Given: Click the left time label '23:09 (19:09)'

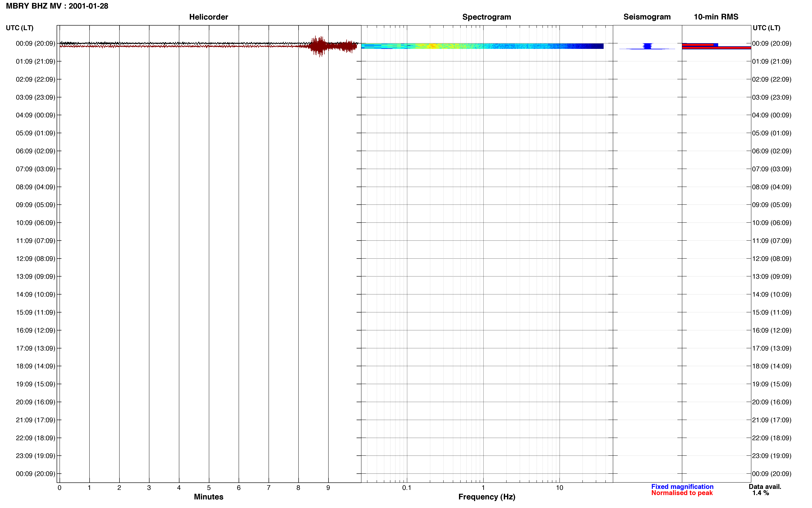Looking at the screenshot, I should pyautogui.click(x=36, y=456).
